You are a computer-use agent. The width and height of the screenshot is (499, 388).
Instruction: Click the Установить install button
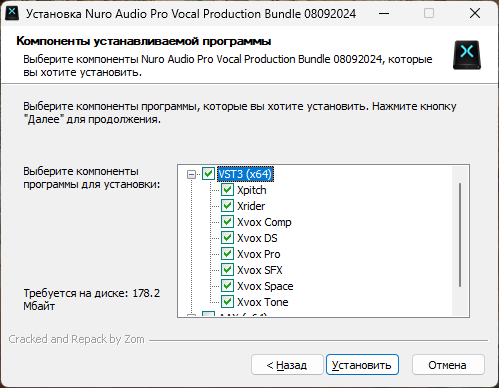362,365
